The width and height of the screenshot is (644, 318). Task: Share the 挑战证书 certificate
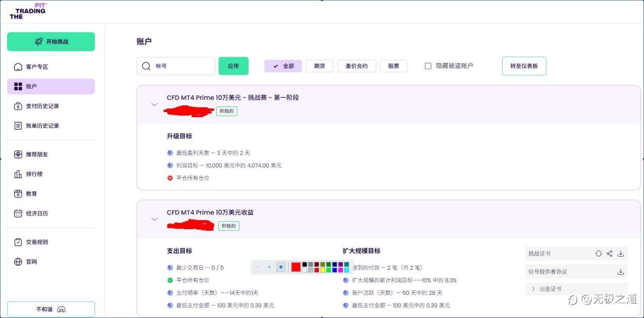coord(609,254)
